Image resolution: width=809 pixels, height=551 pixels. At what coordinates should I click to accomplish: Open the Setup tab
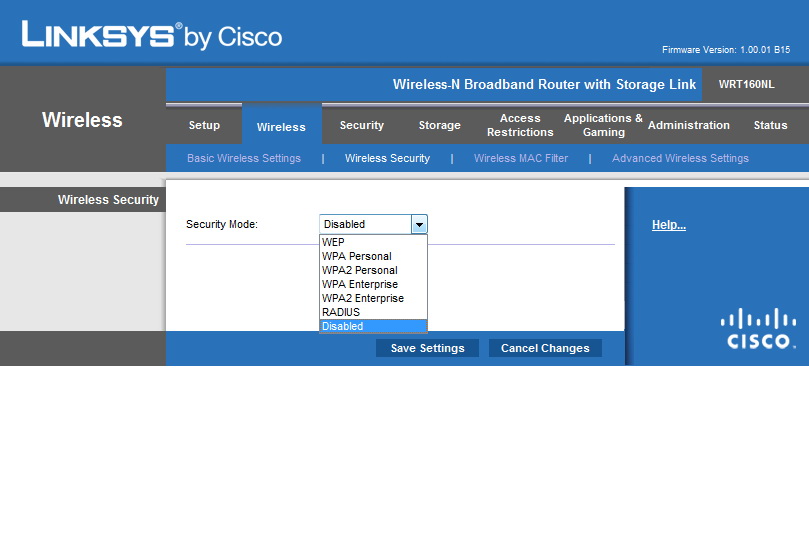(204, 126)
